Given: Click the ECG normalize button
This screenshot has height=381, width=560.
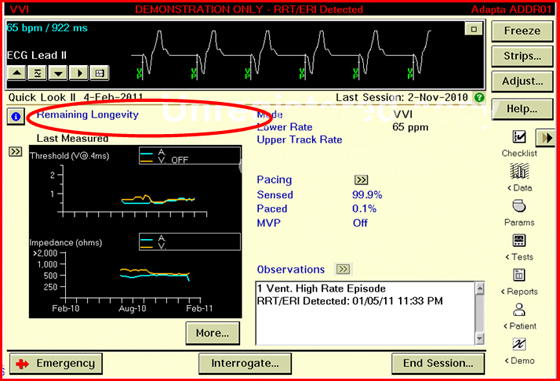Looking at the screenshot, I should (37, 73).
